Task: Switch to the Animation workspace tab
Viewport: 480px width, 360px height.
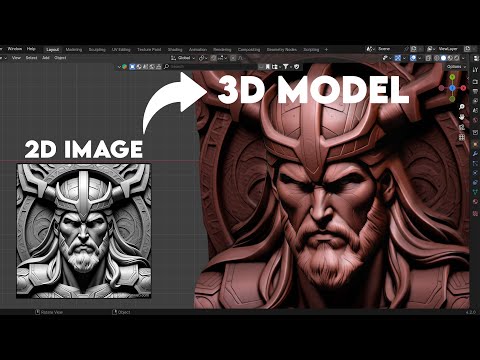Action: [198, 50]
